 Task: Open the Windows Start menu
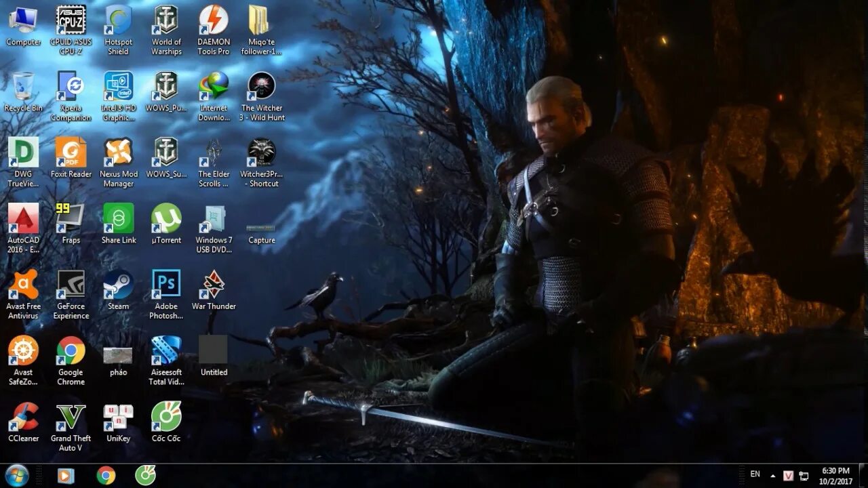pos(16,475)
